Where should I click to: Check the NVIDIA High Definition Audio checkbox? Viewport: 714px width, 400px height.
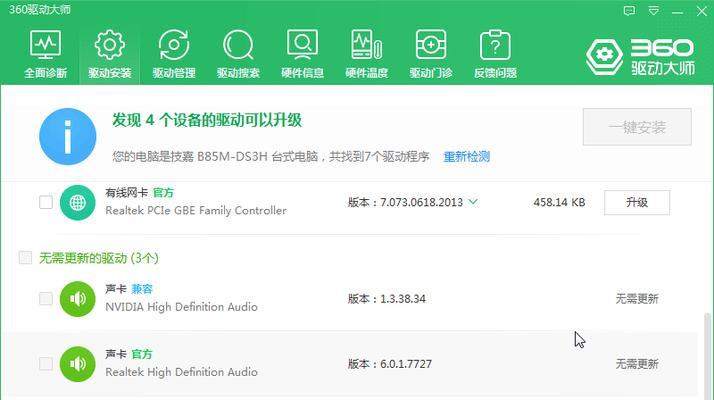tap(46, 299)
